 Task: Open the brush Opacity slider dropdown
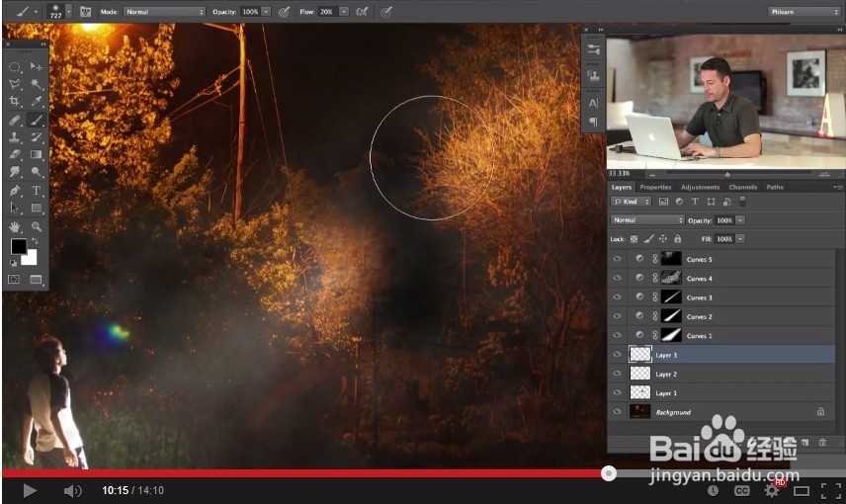[266, 11]
